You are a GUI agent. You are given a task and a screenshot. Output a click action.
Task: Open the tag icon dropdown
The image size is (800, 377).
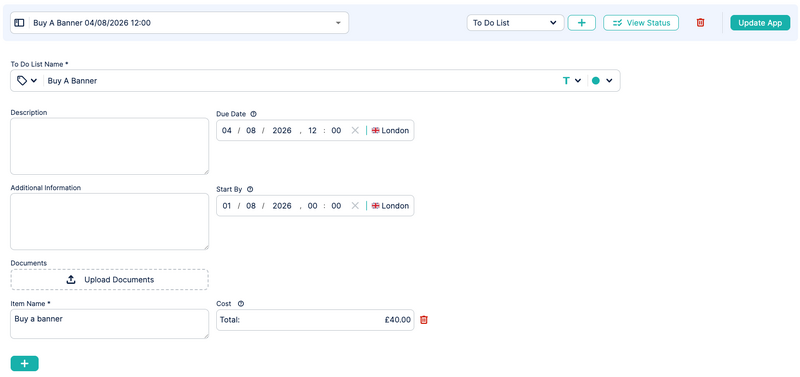tap(27, 81)
